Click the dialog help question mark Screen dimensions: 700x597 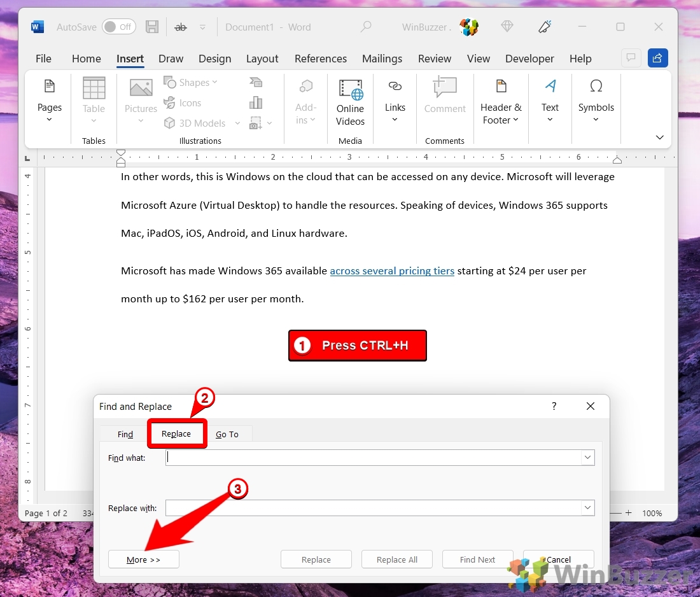click(554, 406)
